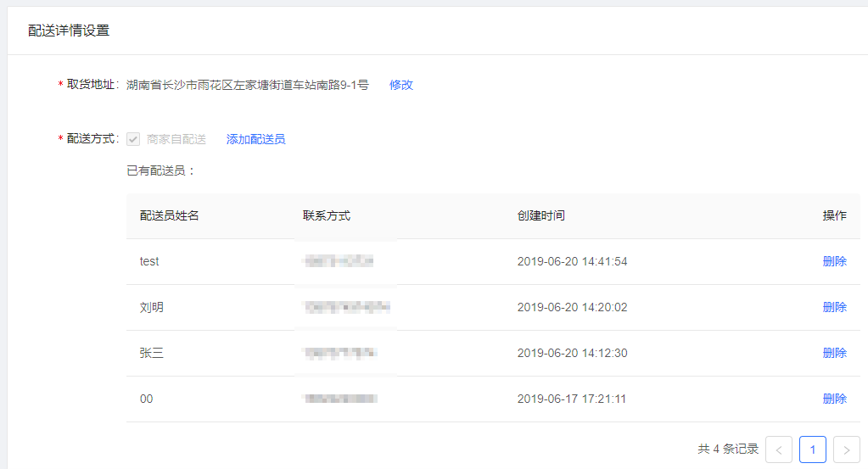Click the 配送详情设置 heading
The image size is (868, 469).
pyautogui.click(x=69, y=31)
